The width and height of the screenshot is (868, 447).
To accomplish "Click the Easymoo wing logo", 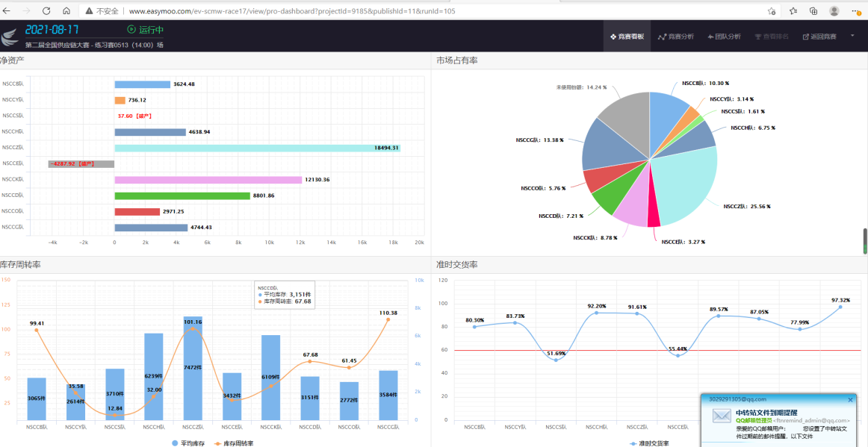I will point(10,37).
